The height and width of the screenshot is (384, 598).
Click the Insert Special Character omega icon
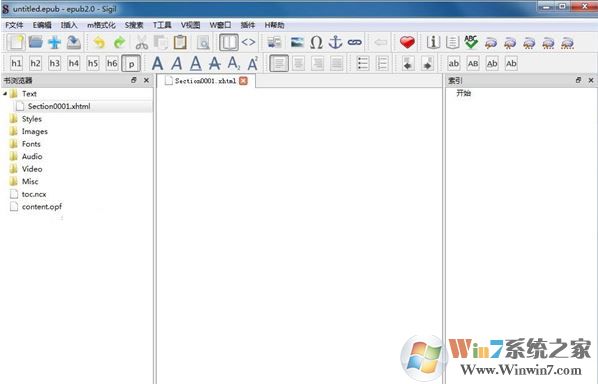316,42
